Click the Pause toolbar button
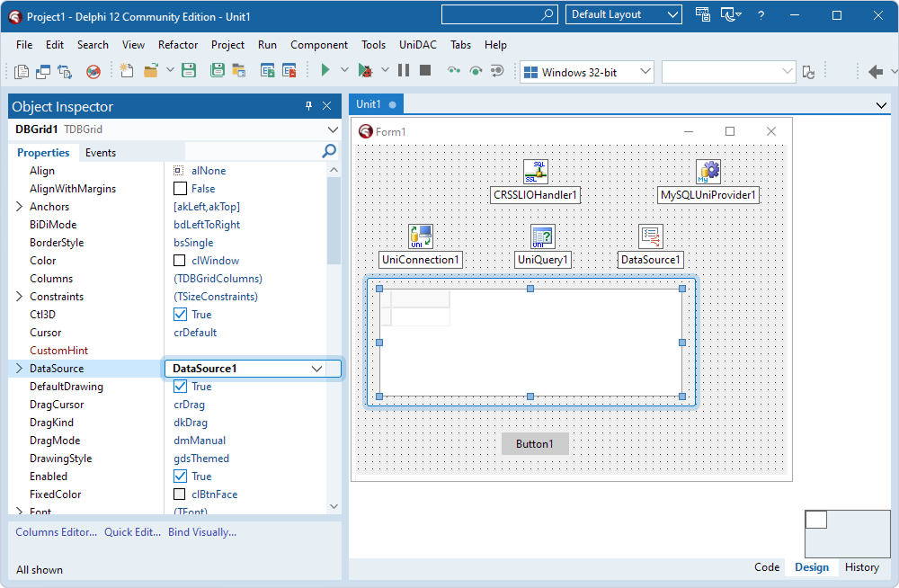899x588 pixels. click(x=404, y=70)
